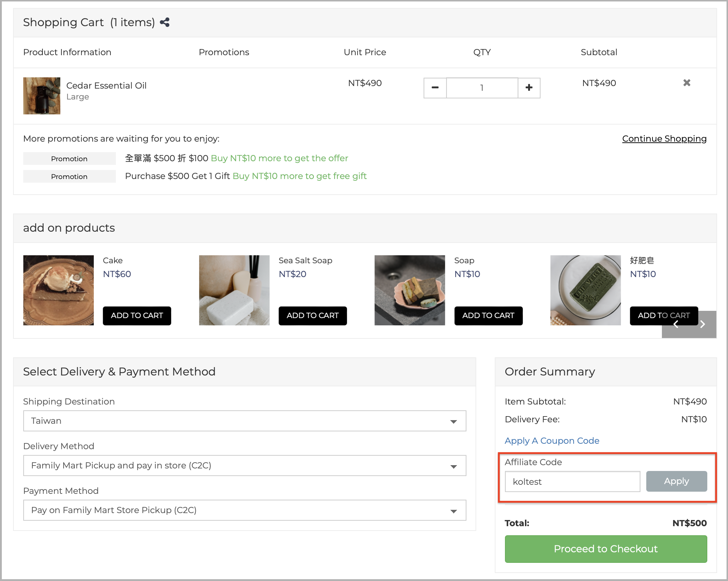
Task: Apply the koltest affiliate code
Action: click(x=676, y=481)
